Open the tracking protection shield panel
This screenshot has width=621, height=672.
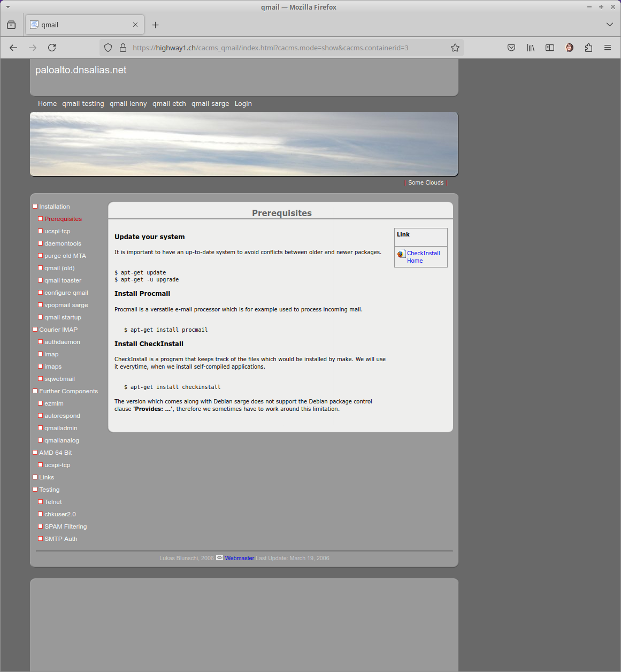point(108,48)
